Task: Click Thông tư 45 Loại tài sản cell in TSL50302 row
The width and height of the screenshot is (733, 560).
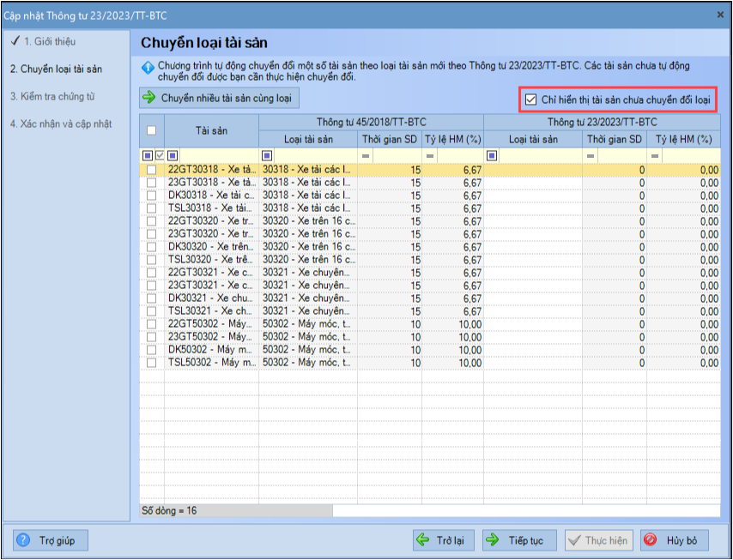Action: tap(308, 363)
